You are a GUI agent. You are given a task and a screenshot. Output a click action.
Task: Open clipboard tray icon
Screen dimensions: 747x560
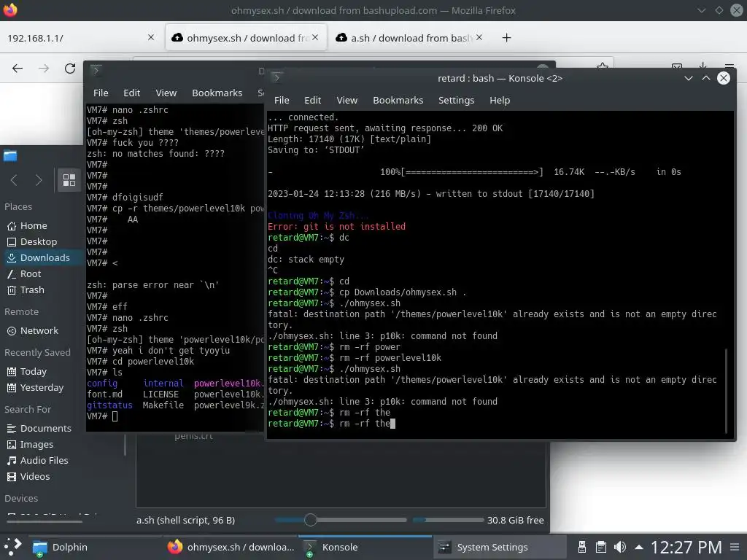(x=601, y=547)
